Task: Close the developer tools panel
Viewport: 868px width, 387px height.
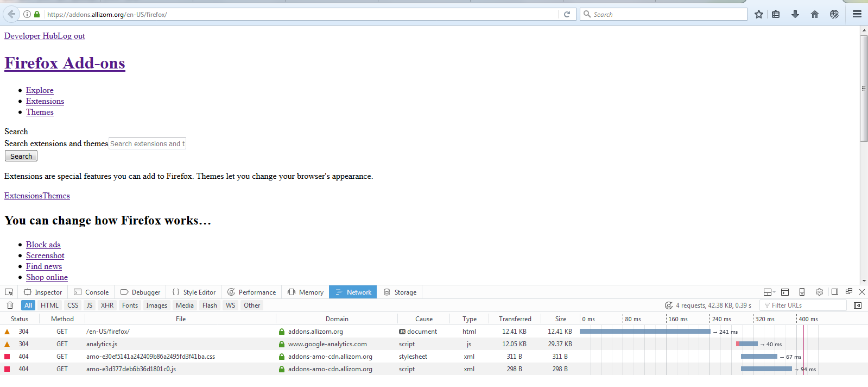Action: [x=862, y=292]
